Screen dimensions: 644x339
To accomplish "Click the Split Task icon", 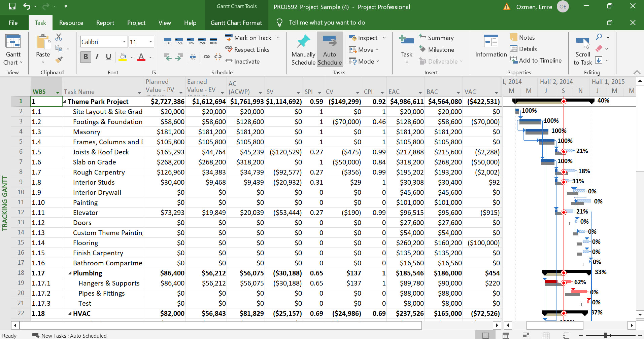I will tap(193, 57).
